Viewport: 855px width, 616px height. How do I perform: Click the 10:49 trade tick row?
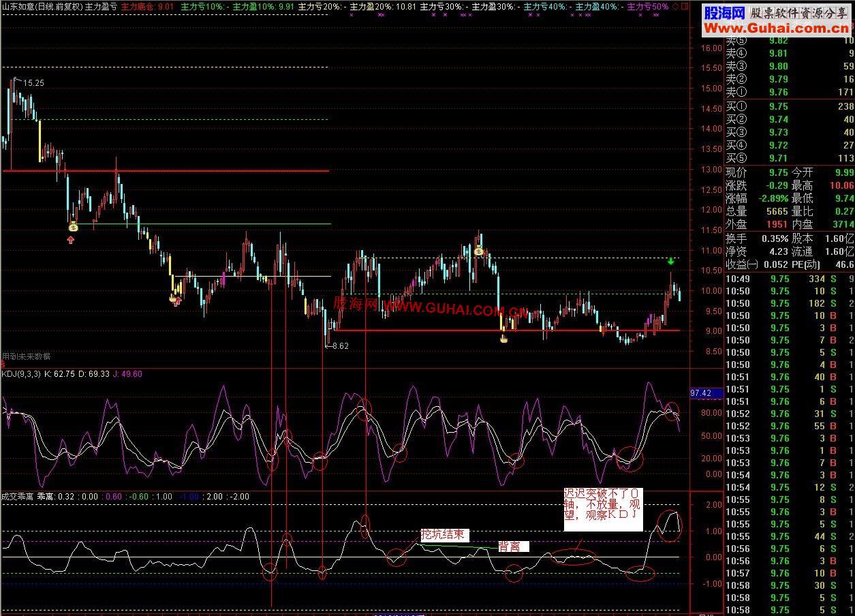point(789,279)
